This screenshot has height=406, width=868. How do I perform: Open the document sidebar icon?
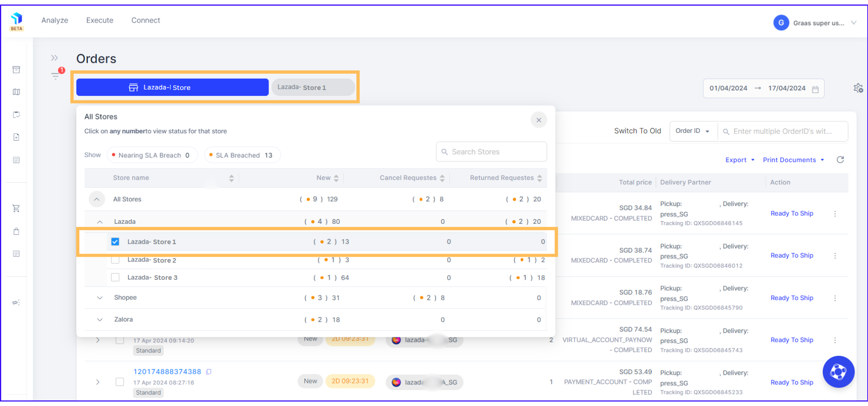click(16, 137)
